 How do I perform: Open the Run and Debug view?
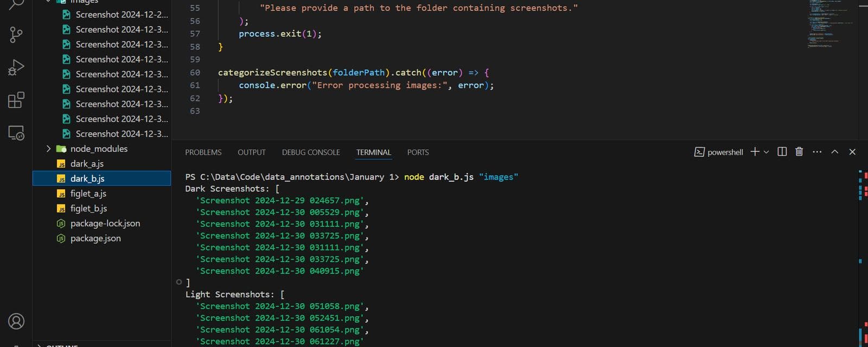pos(16,67)
